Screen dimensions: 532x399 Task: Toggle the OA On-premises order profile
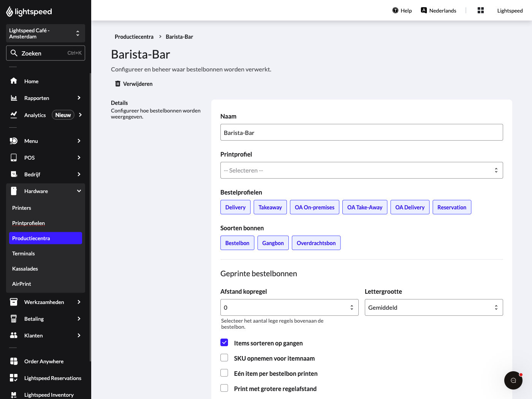[315, 207]
